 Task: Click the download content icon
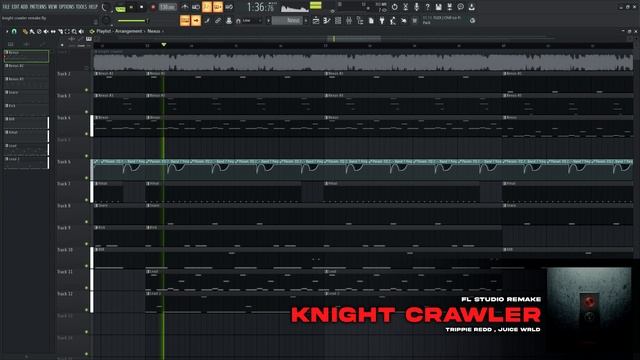click(x=471, y=7)
